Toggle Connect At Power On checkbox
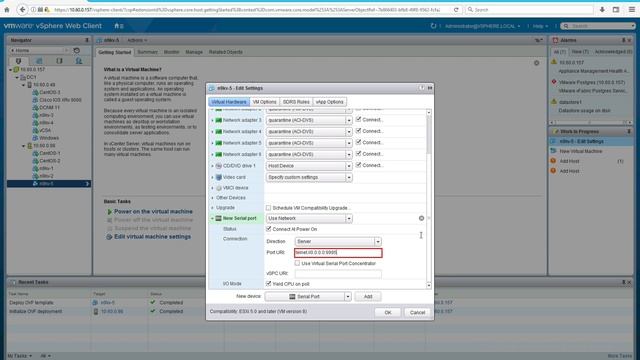This screenshot has width=640, height=360. [268, 229]
